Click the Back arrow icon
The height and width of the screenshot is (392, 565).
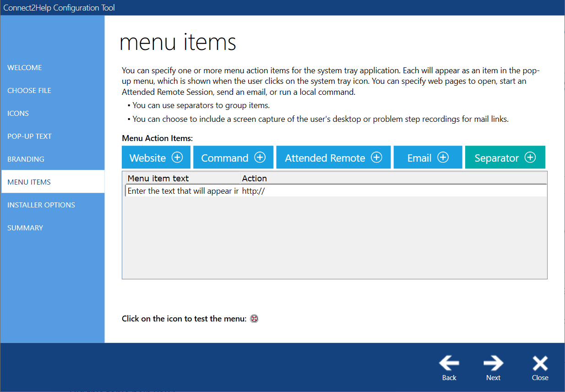(449, 364)
